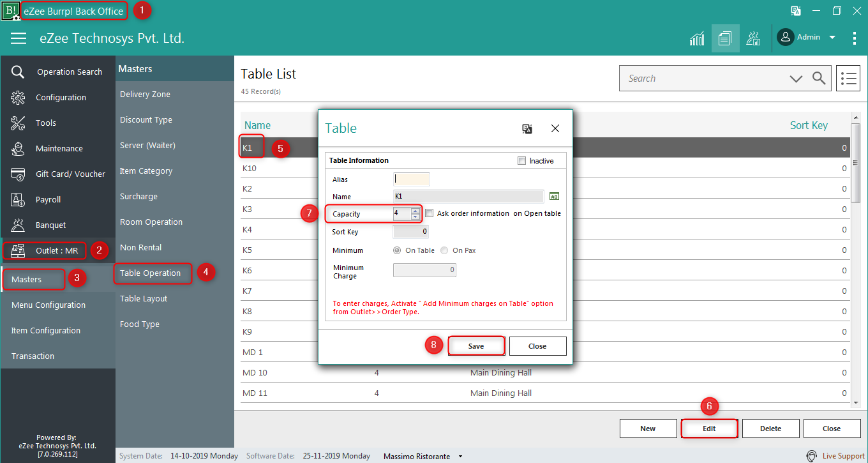Select Outlet : MR in sidebar
Viewport: 868px width, 463px height.
58,250
